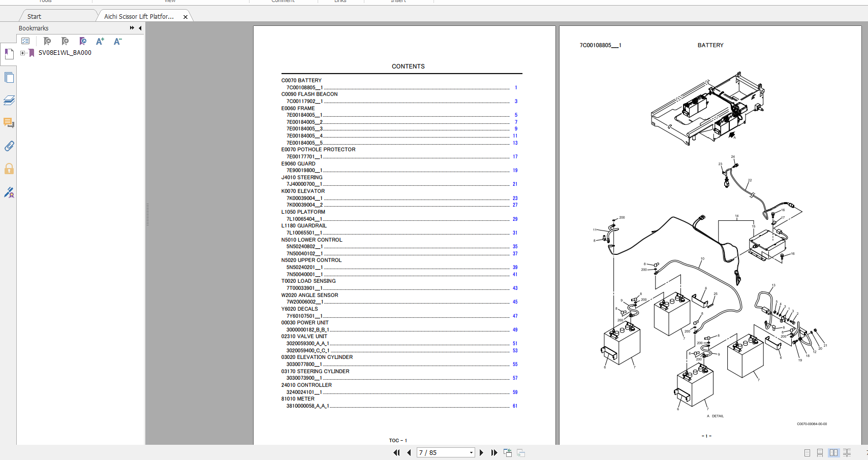Follow the page 43 link for Load Sensing

(x=515, y=288)
